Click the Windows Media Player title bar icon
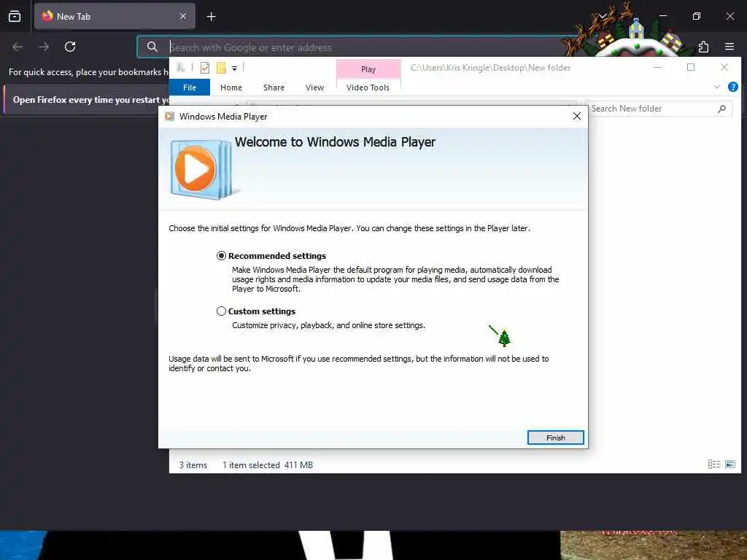Screen dimensions: 747x560 coord(169,116)
